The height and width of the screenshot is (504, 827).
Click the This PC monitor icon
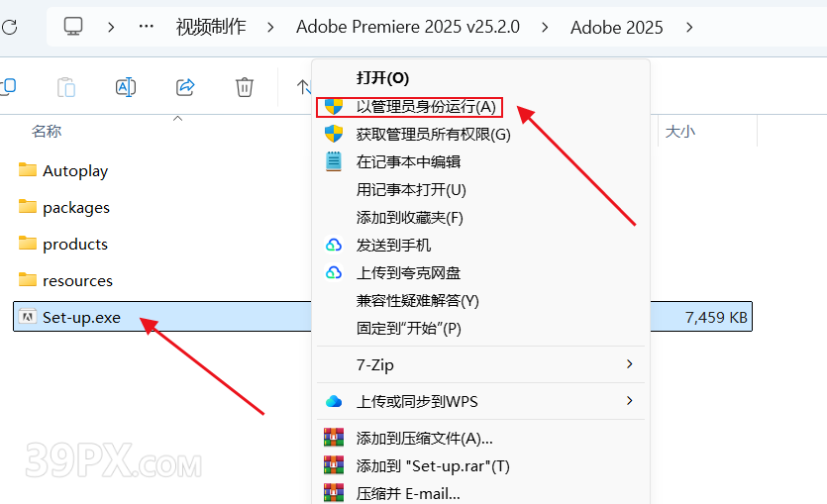[73, 27]
